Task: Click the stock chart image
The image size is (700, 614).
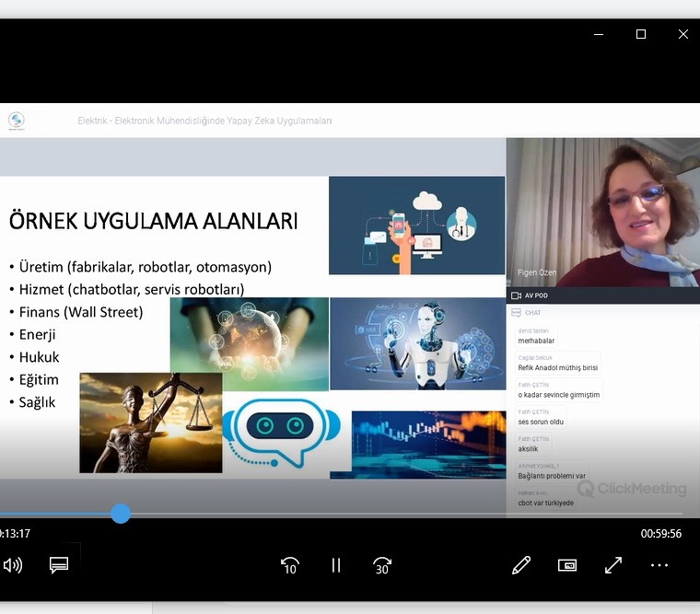Action: point(428,445)
